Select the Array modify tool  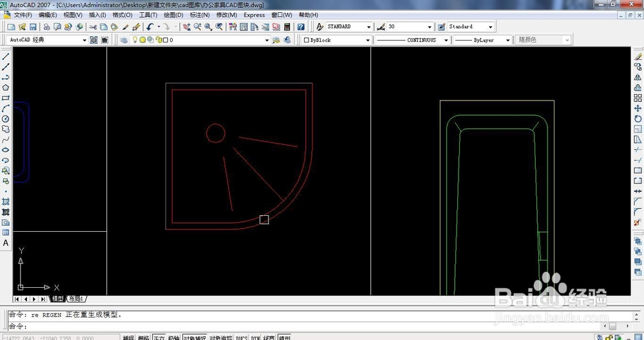pos(638,98)
